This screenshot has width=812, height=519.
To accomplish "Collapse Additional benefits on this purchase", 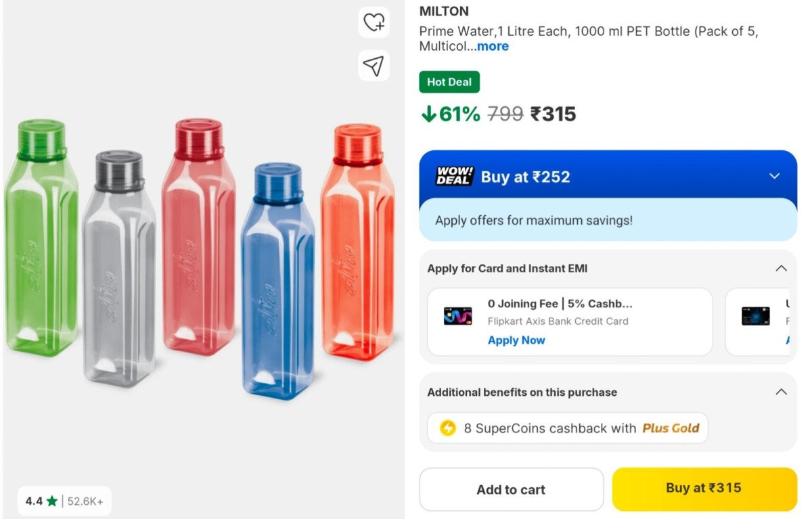I will (x=781, y=392).
